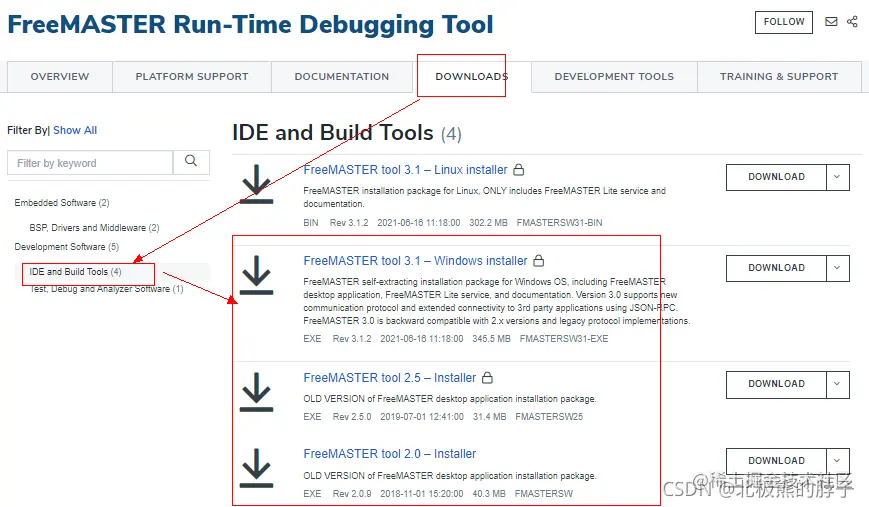Click the FreeMASTER Run-Time Debugging Tool title

coord(251,24)
